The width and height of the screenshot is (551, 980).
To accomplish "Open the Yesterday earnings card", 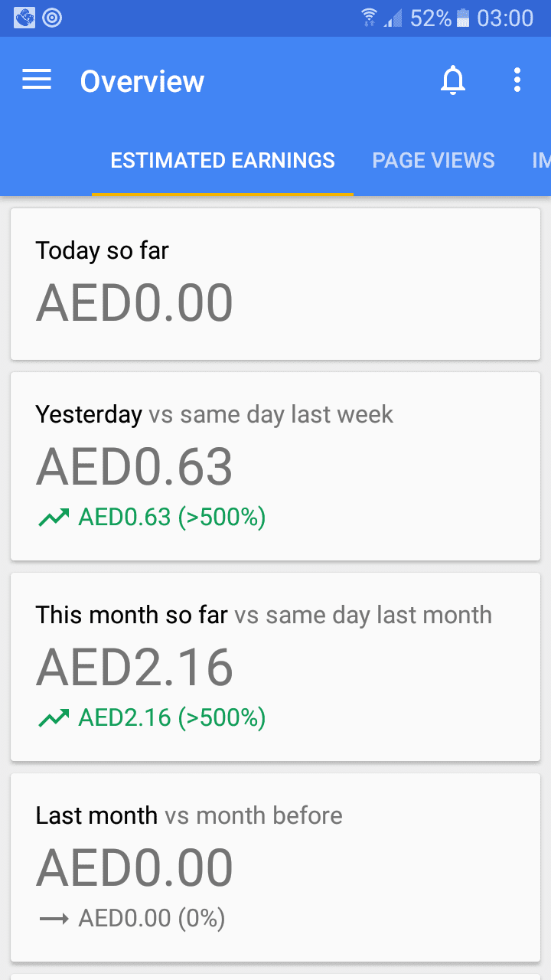I will [x=275, y=466].
